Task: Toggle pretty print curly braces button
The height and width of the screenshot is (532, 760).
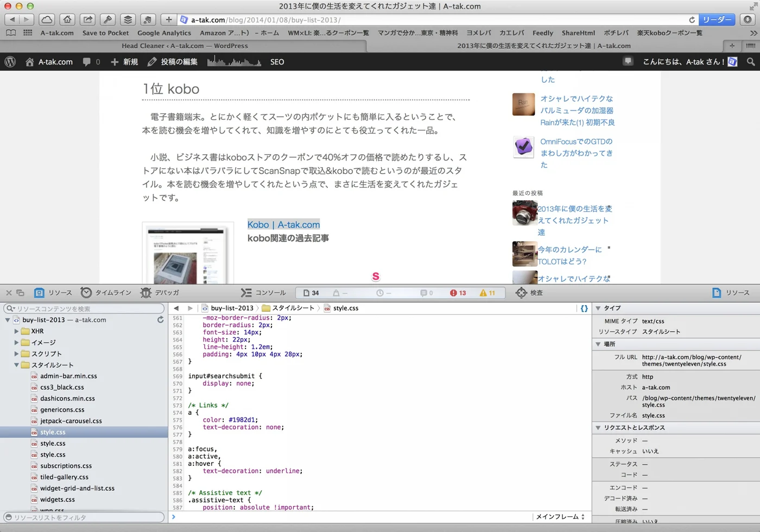Action: point(584,308)
